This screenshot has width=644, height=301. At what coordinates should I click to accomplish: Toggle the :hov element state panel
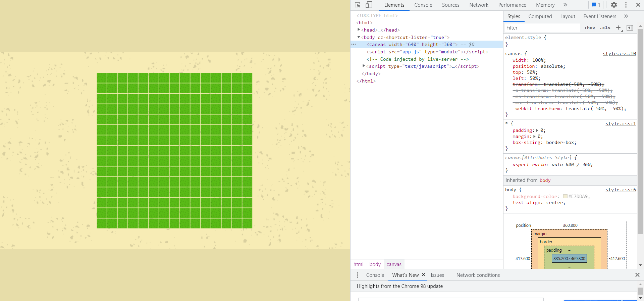590,28
